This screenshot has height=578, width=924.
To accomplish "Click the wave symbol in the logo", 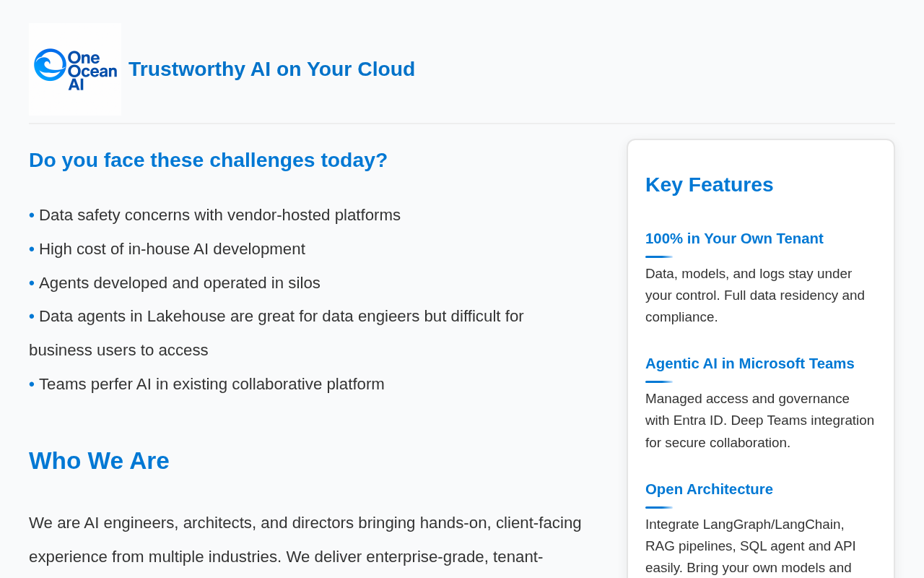I will [x=49, y=65].
